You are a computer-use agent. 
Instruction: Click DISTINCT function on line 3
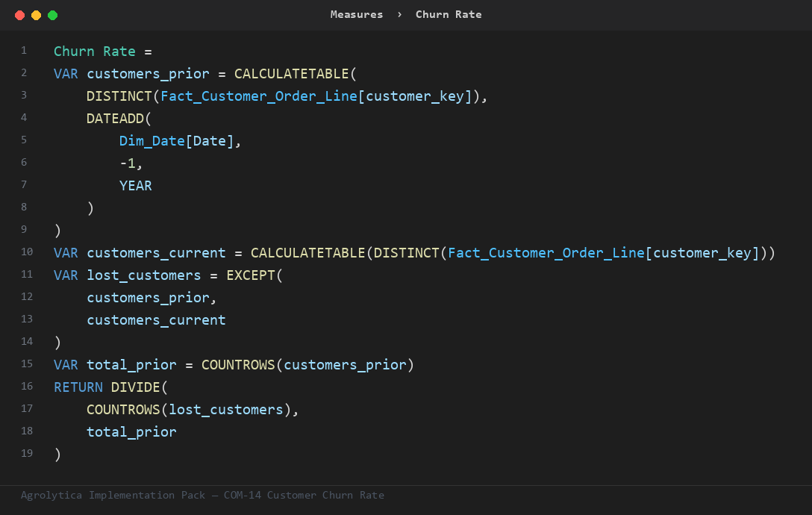point(119,96)
